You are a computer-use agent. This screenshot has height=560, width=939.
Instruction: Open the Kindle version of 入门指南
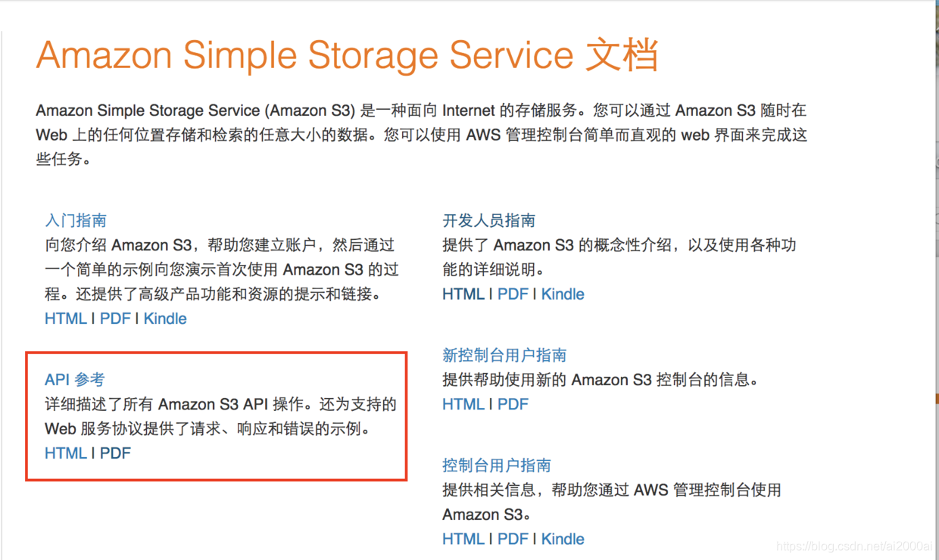[165, 318]
